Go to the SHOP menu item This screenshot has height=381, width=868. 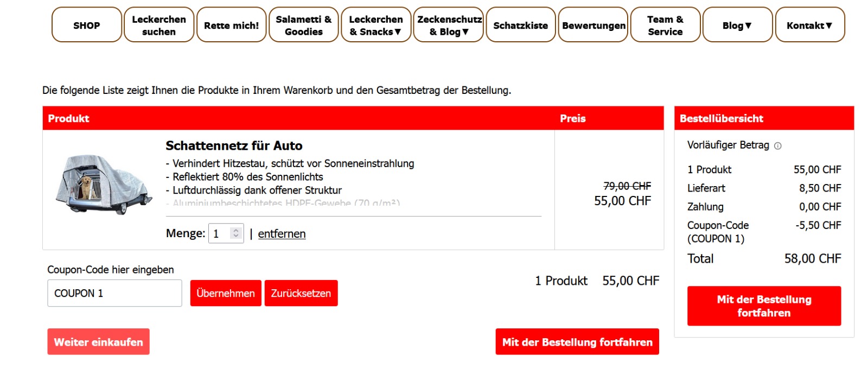click(87, 25)
